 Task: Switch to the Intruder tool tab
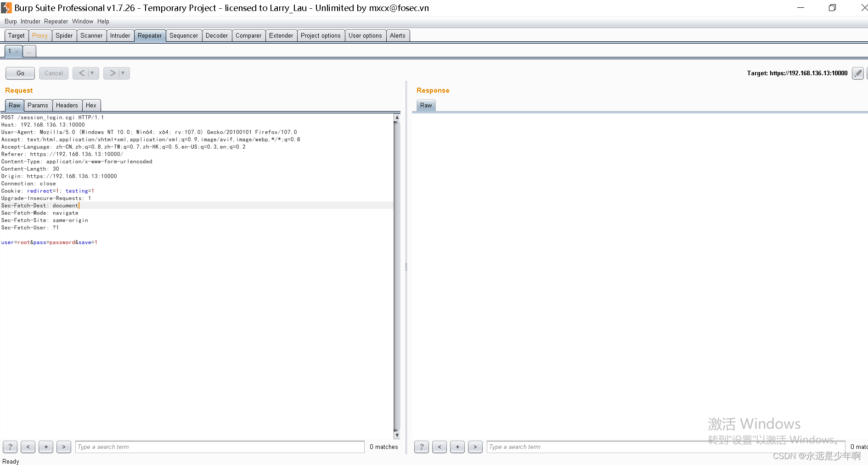120,35
